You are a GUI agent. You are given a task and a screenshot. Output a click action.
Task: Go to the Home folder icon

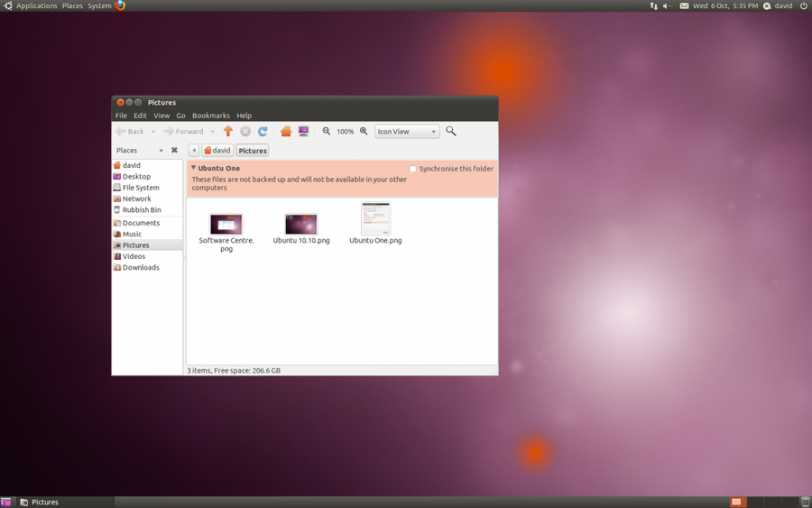[286, 132]
